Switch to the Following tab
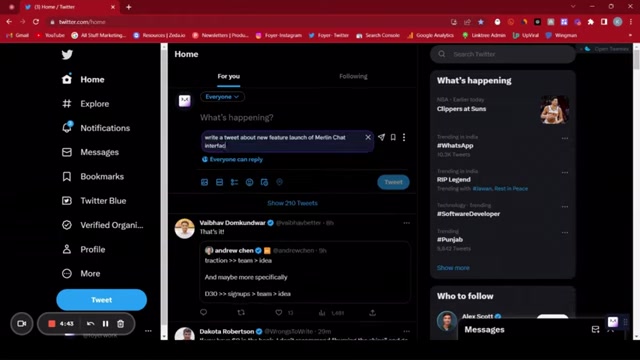 [353, 76]
